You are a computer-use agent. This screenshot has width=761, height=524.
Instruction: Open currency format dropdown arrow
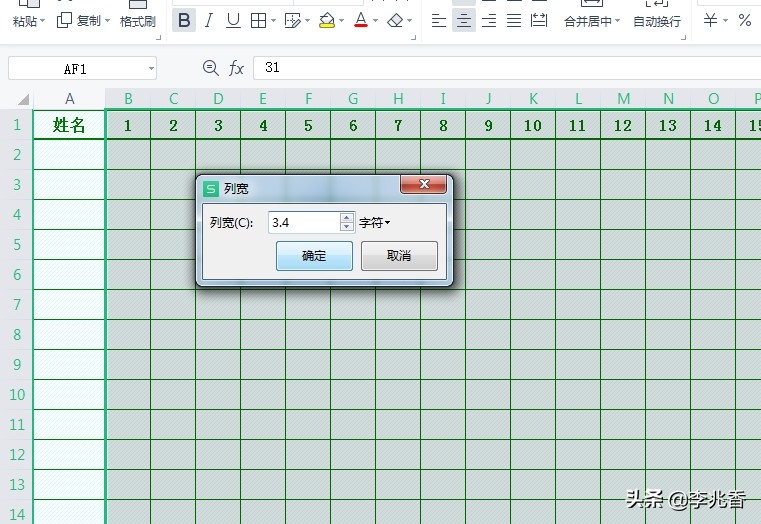726,21
